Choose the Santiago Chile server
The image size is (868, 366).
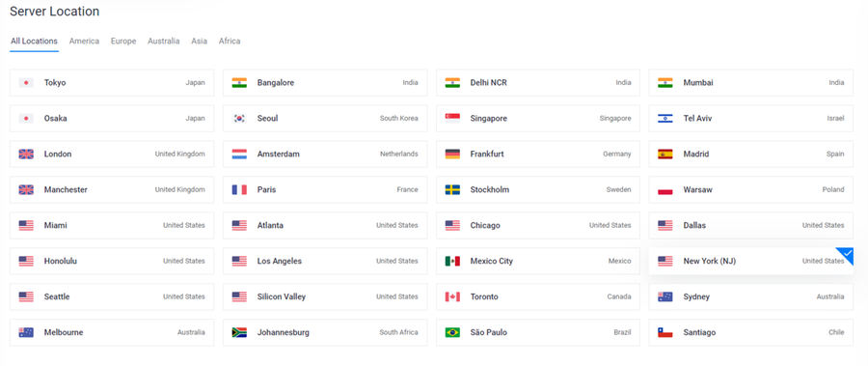(751, 332)
